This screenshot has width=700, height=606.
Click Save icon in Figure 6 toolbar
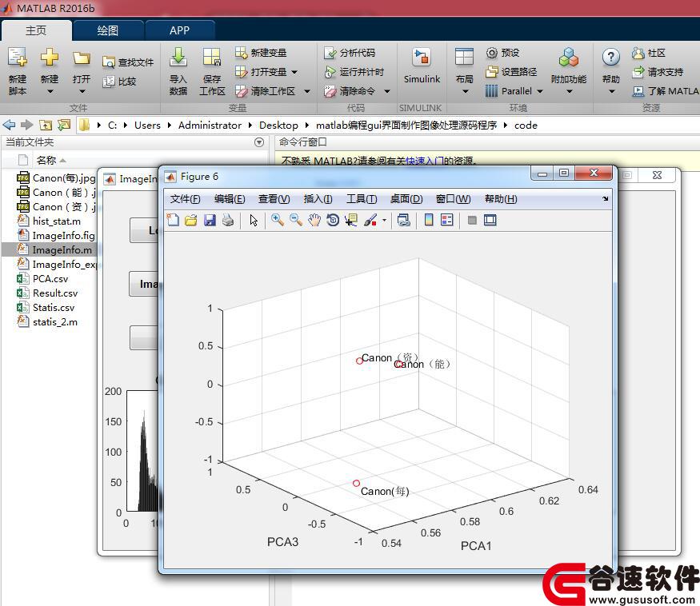click(210, 220)
